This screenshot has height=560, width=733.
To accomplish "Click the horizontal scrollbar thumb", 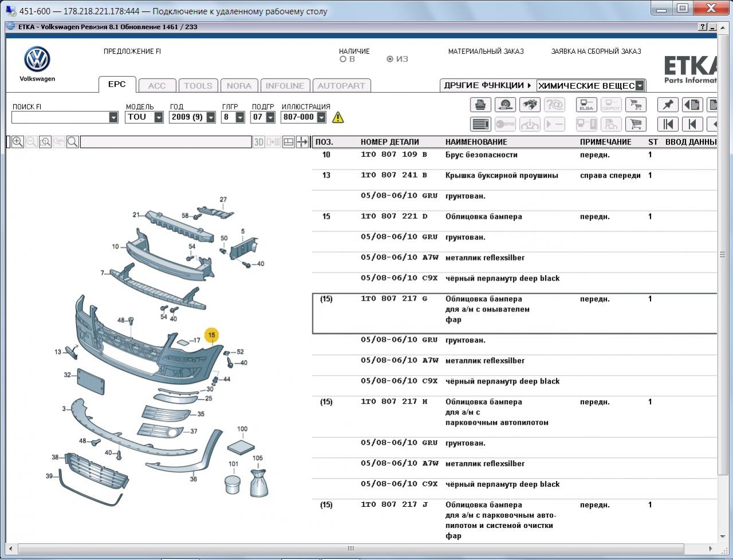I will pos(350,549).
